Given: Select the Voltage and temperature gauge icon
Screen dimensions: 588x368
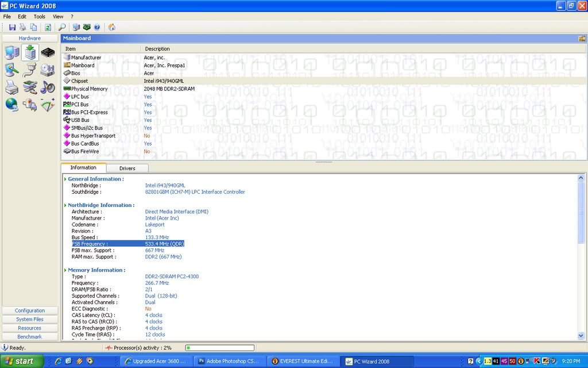Looking at the screenshot, I should [x=48, y=105].
